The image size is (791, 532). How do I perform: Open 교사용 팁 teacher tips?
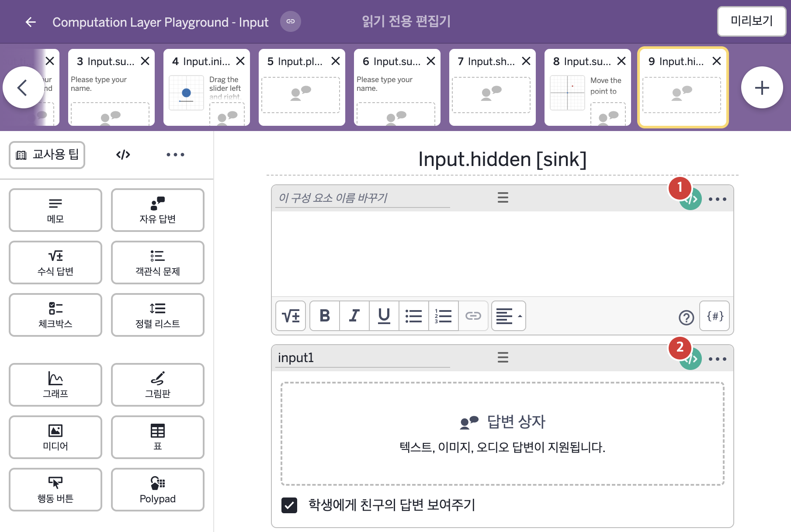tap(47, 155)
